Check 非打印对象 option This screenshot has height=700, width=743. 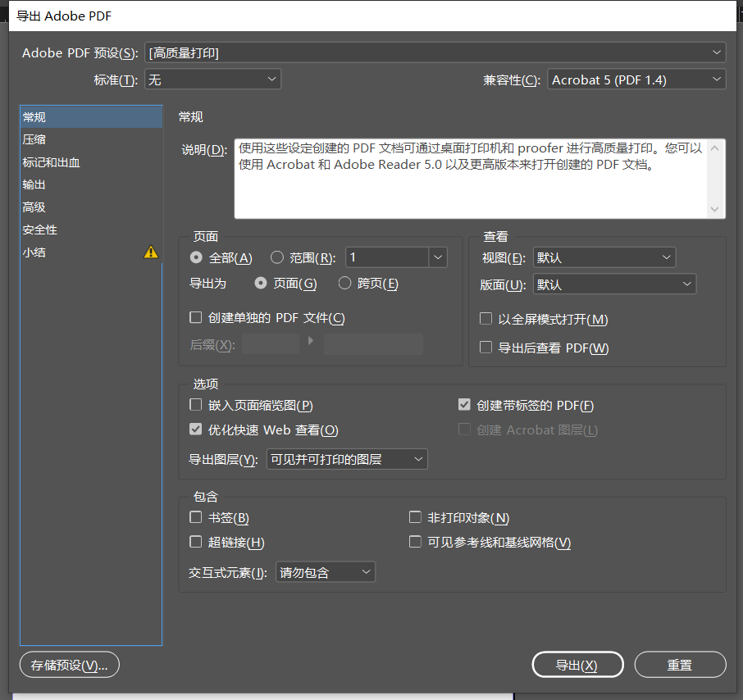[x=415, y=517]
